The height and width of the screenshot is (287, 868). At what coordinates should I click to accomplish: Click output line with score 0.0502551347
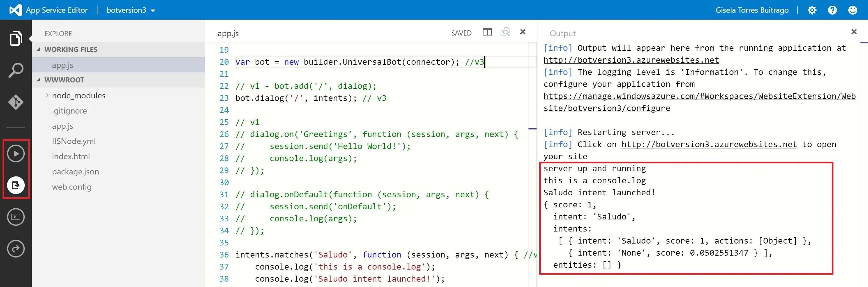pos(669,253)
